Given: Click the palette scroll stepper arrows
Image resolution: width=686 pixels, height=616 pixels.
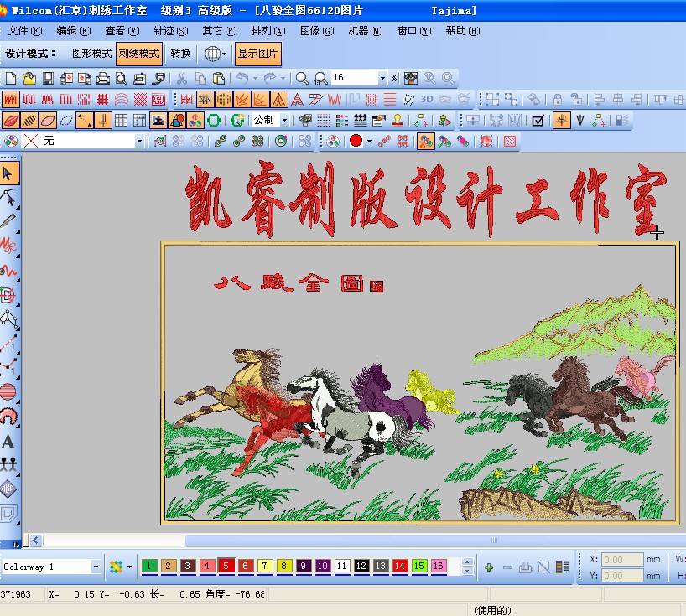Looking at the screenshot, I should 467,567.
